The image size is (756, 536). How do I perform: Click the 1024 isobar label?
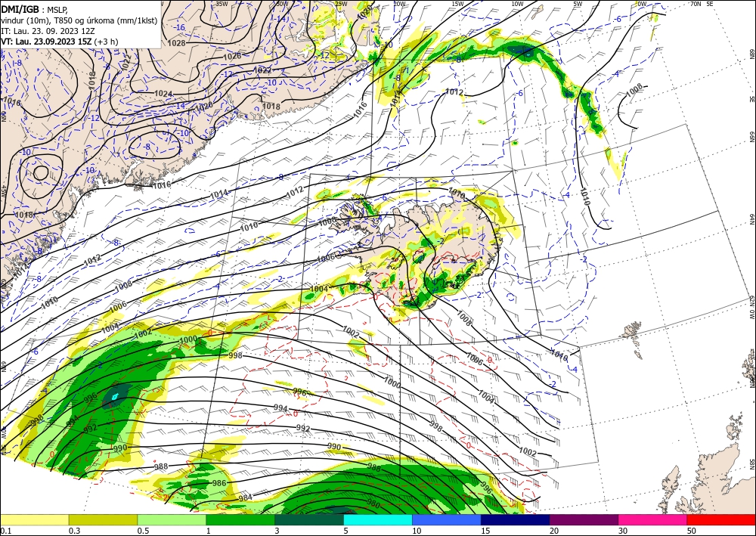point(163,94)
